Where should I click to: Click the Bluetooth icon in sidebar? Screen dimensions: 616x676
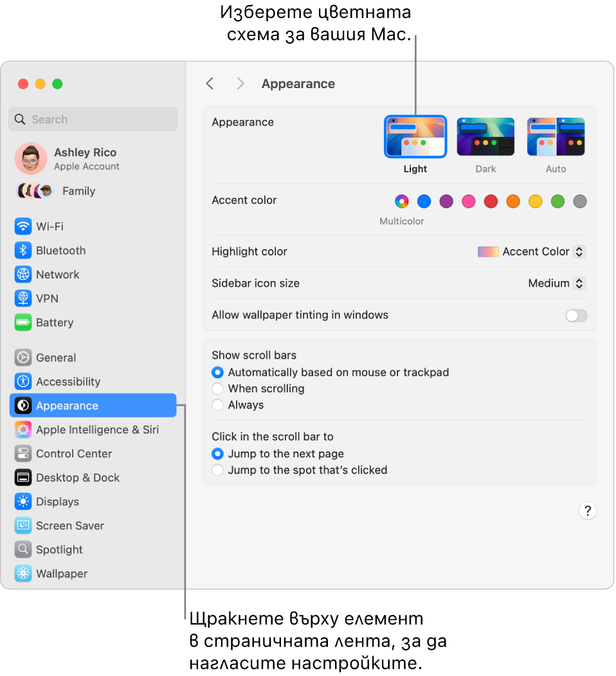[23, 250]
